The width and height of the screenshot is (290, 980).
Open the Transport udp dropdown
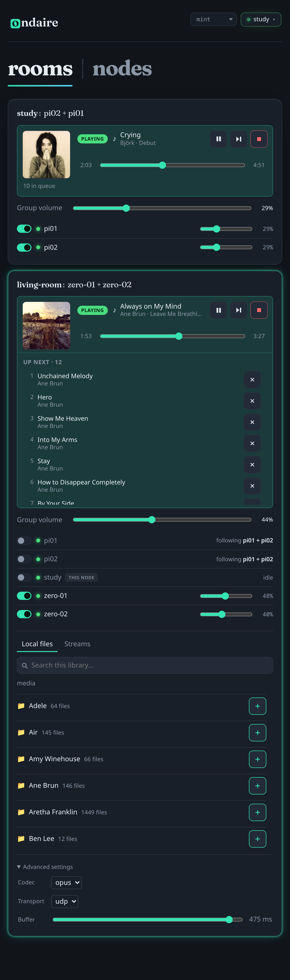65,901
